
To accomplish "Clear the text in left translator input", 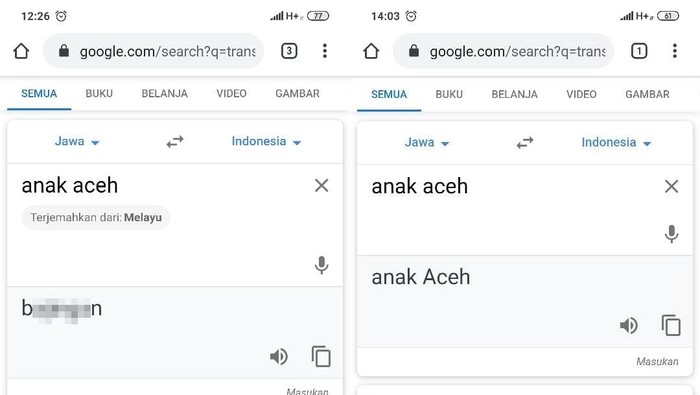I will (x=321, y=185).
